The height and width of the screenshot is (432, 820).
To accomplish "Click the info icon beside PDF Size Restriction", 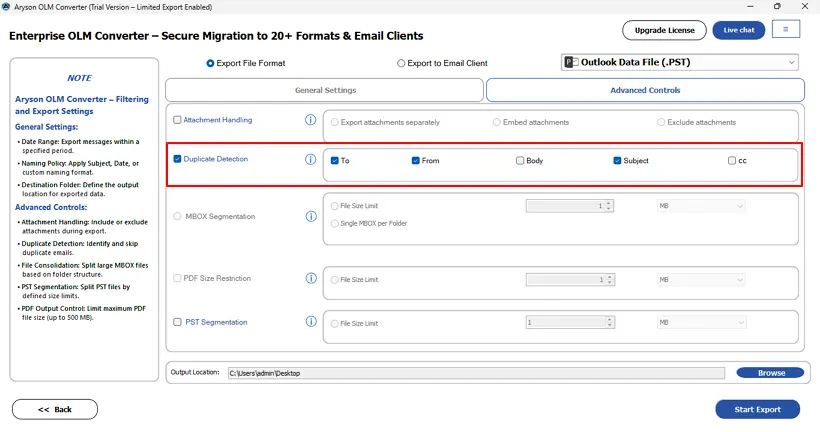I will point(310,279).
